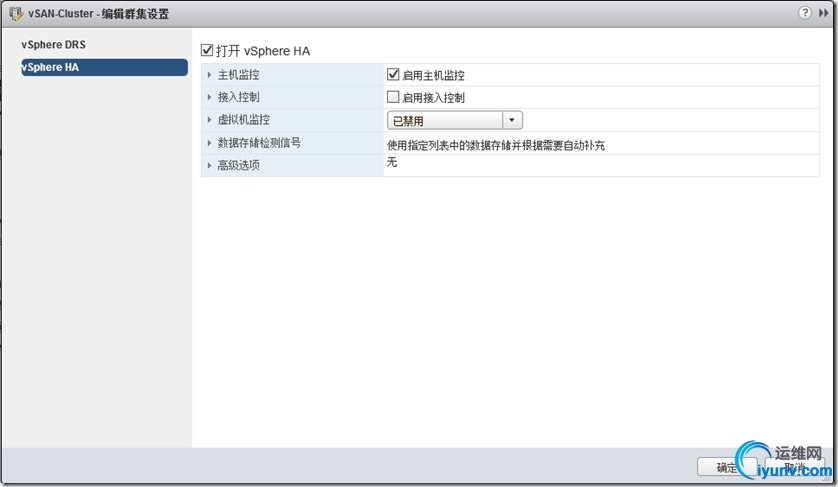Expand the 高级选项 section
The width and height of the screenshot is (838, 487).
[210, 166]
